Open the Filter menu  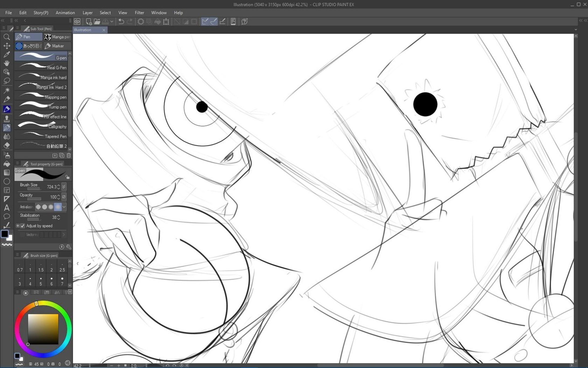[139, 13]
